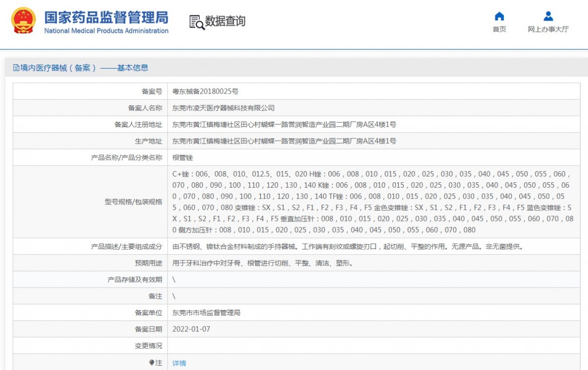Click the 首页 home icon
Screen dimensions: 588x370
pyautogui.click(x=499, y=16)
